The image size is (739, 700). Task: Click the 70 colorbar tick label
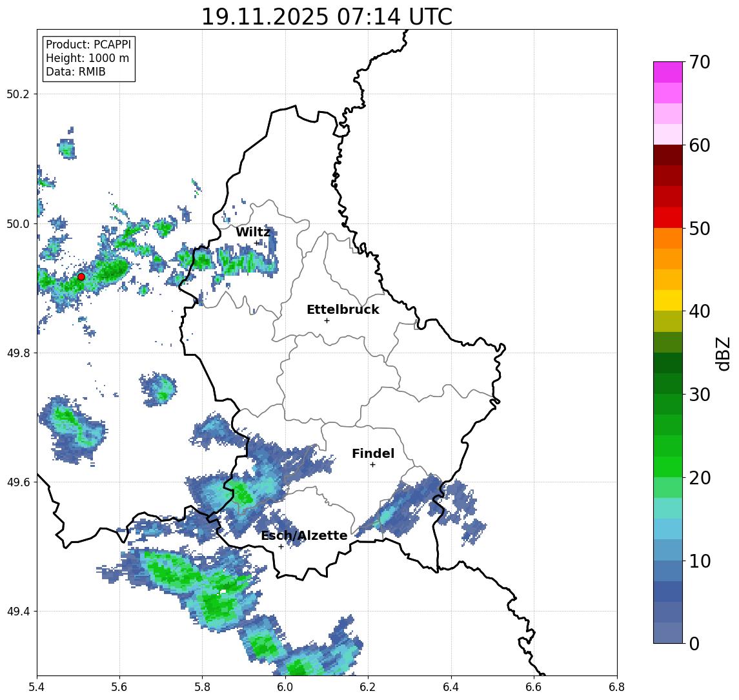click(x=700, y=62)
